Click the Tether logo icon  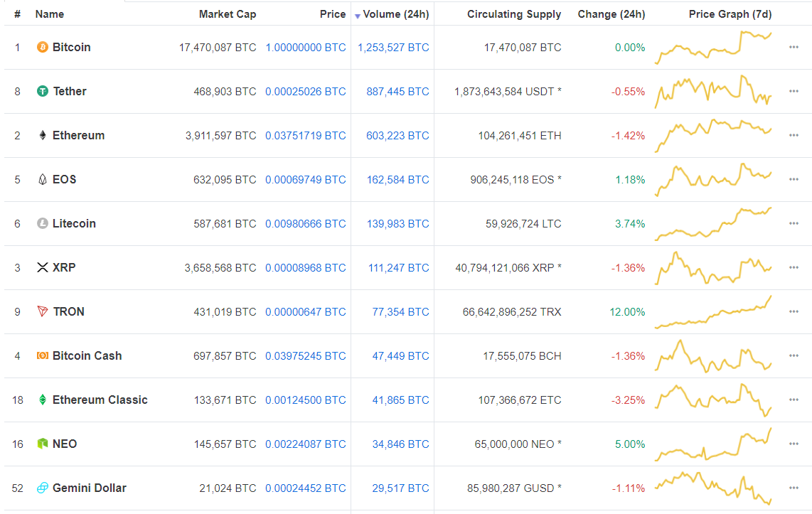[x=43, y=92]
